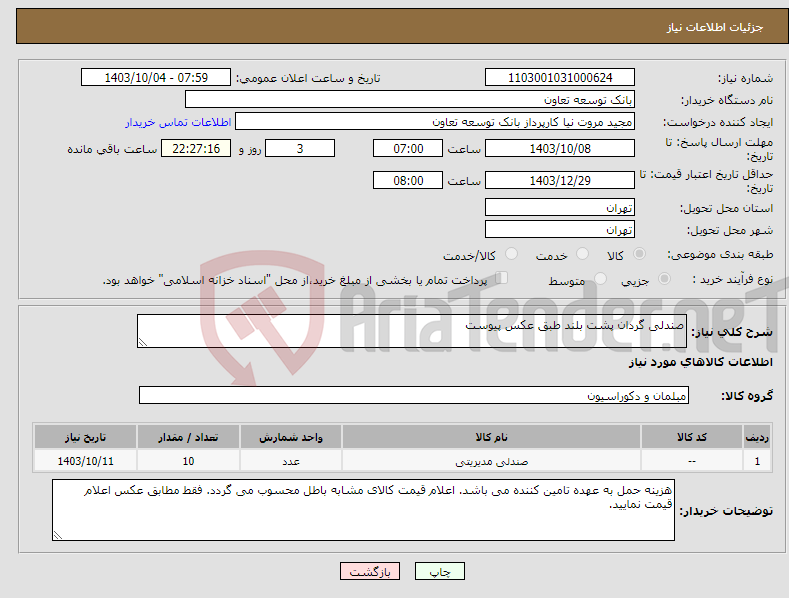
Task: Click the quantity cell showing 10
Action: coord(188,461)
